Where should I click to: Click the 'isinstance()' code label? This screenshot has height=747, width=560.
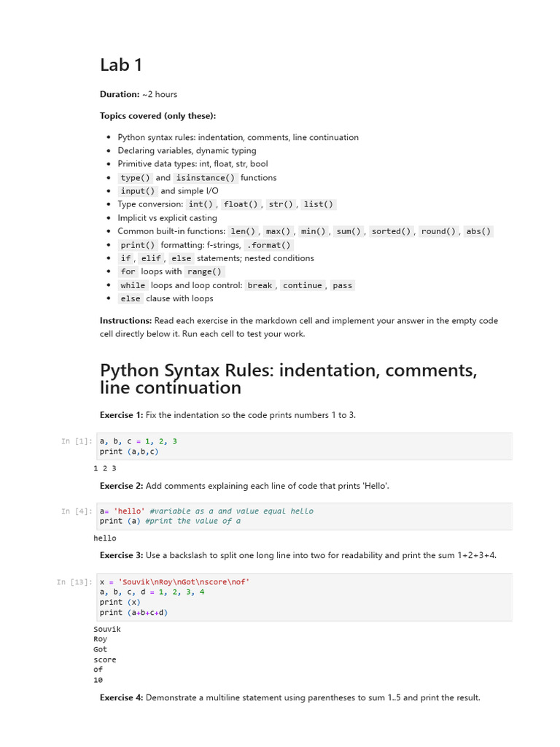tap(205, 178)
